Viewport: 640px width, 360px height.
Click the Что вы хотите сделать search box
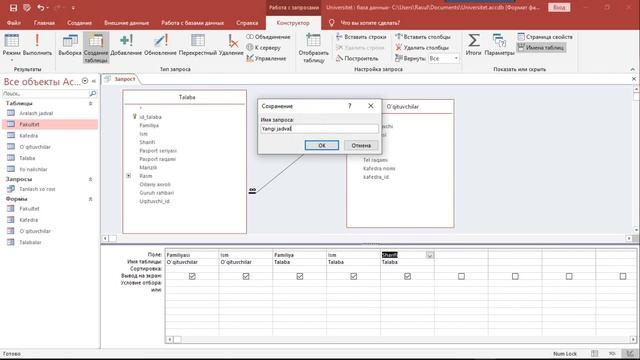click(370, 23)
